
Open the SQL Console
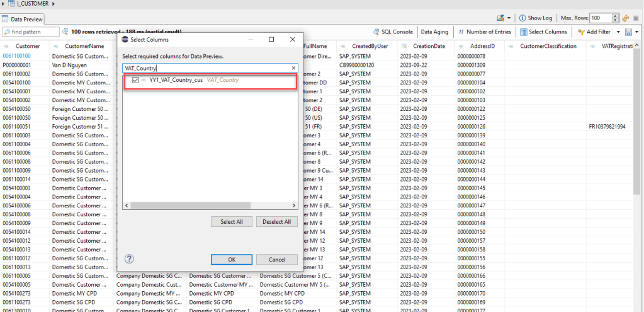click(393, 32)
